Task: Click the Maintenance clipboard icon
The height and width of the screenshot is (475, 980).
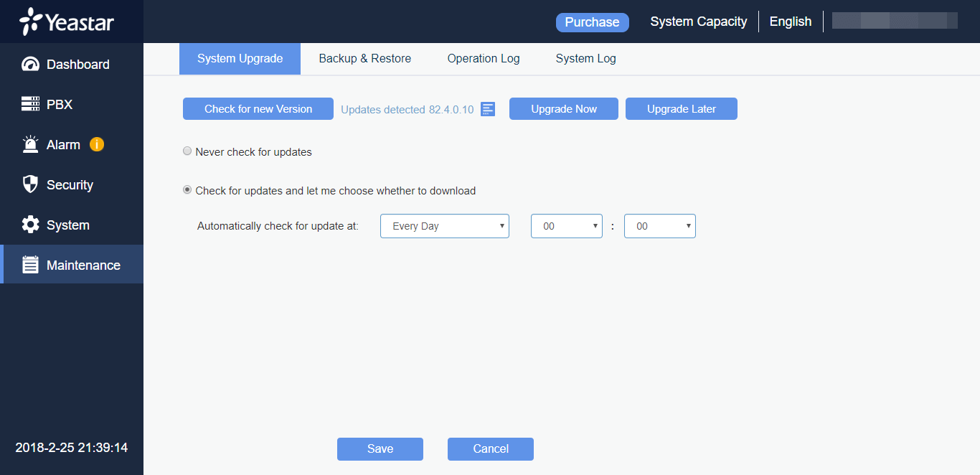Action: [30, 265]
